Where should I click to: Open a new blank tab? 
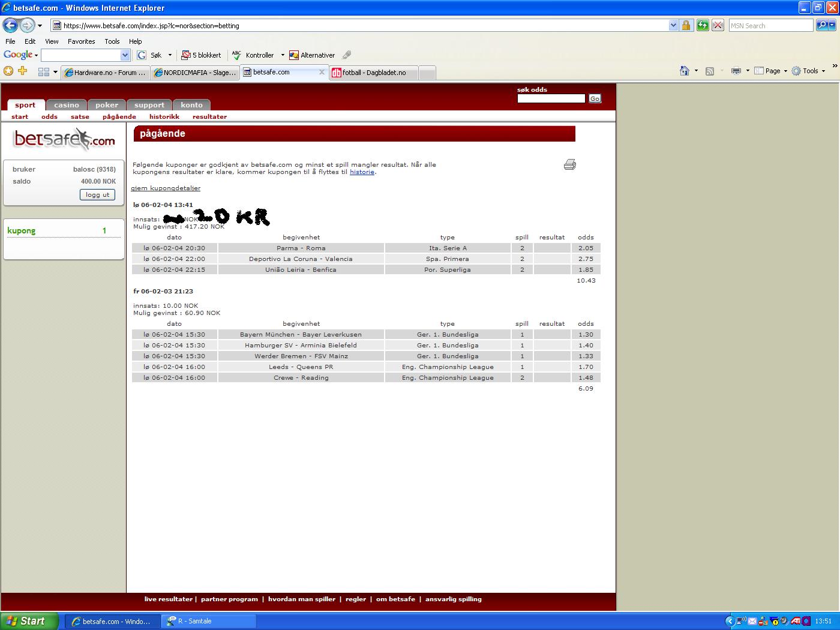point(427,73)
